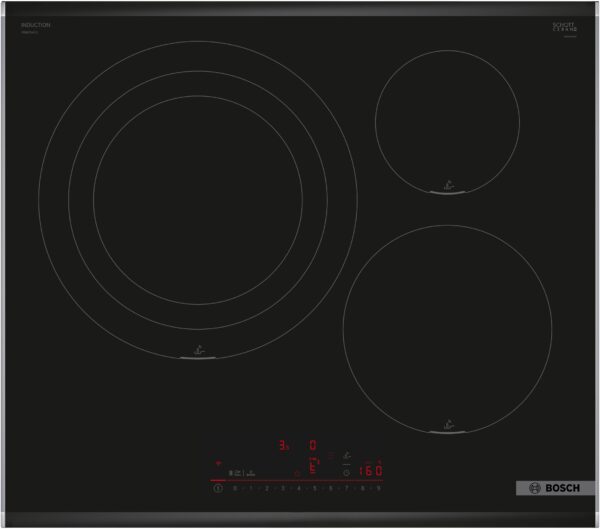Tap the timer clock symbol
The height and width of the screenshot is (529, 600).
346,473
